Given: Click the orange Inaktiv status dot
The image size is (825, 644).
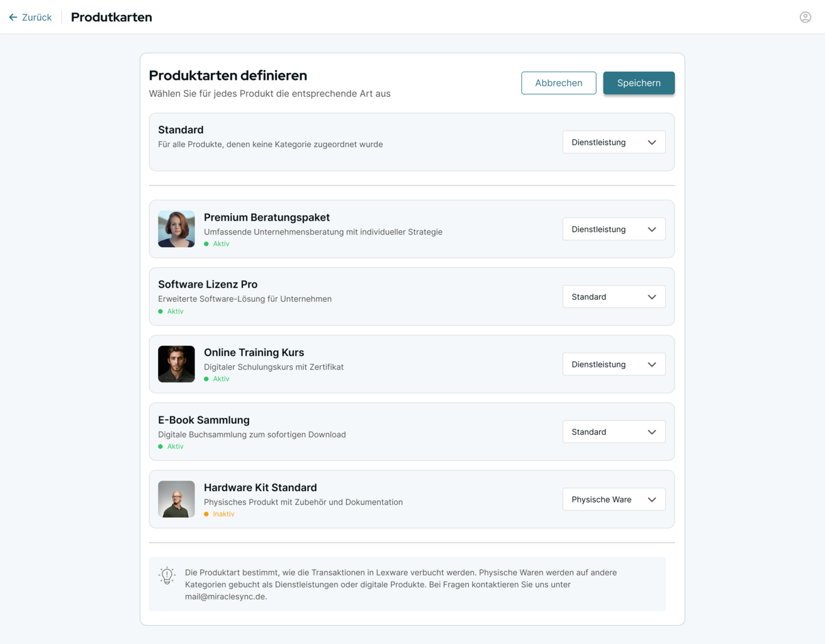Looking at the screenshot, I should point(206,514).
